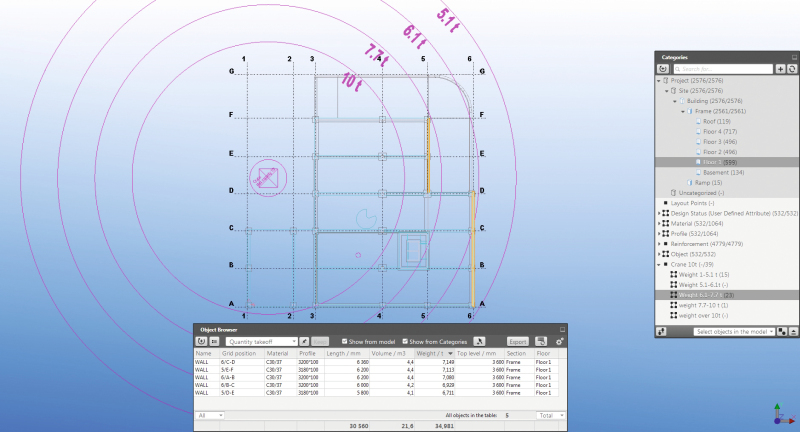Select Floor 3 (496) in the tree
The image size is (800, 432).
(720, 142)
